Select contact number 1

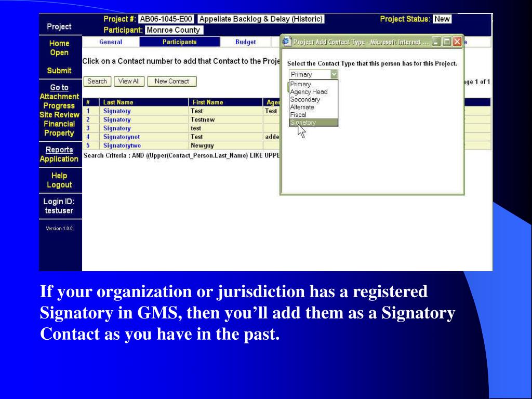(x=88, y=111)
